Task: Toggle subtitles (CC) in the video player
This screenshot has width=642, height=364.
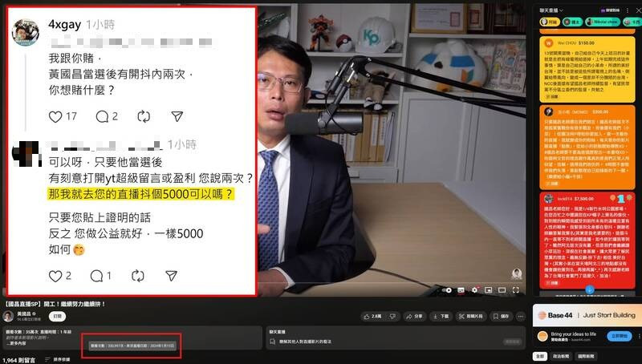Action: 461,290
